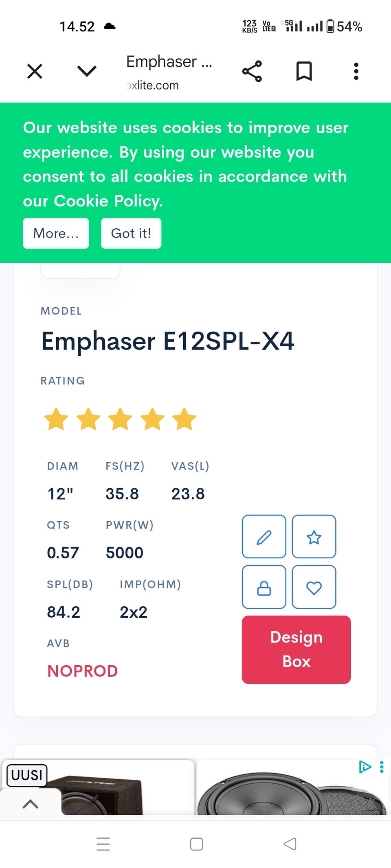
Task: Expand the bottom up-chevron panel
Action: pyautogui.click(x=31, y=804)
